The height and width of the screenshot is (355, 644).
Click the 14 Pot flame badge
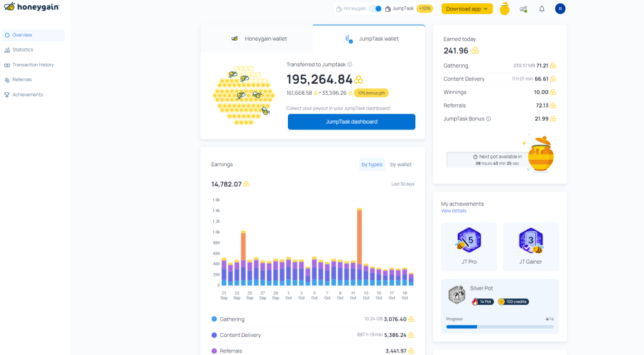click(x=482, y=302)
